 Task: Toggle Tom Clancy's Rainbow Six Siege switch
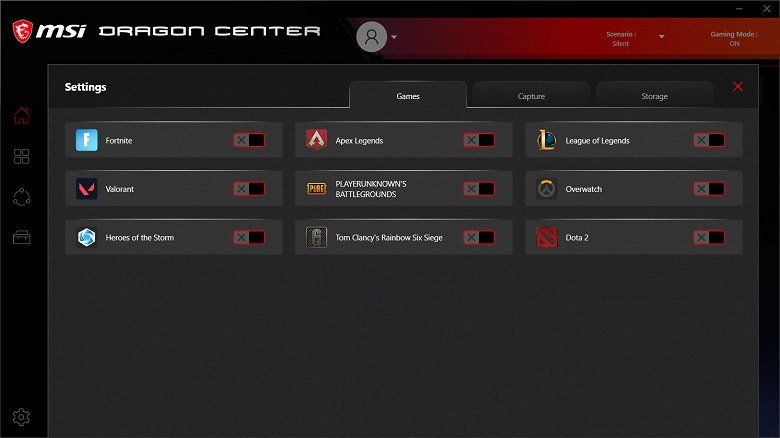click(x=479, y=237)
